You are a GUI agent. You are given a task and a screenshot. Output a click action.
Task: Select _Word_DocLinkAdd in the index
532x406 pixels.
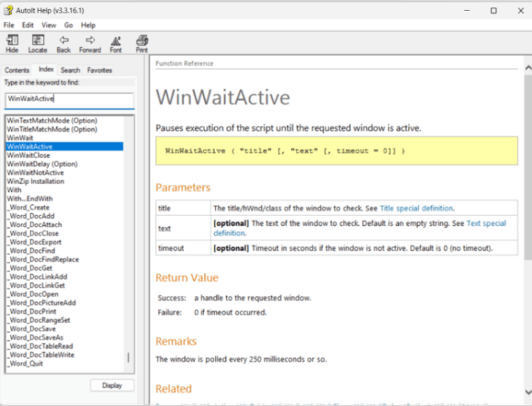(x=37, y=276)
